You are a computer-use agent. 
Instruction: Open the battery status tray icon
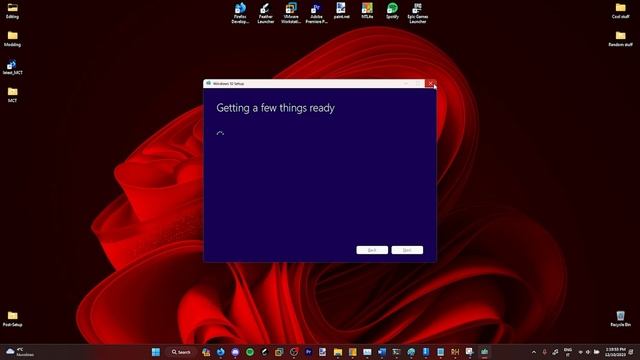[596, 352]
